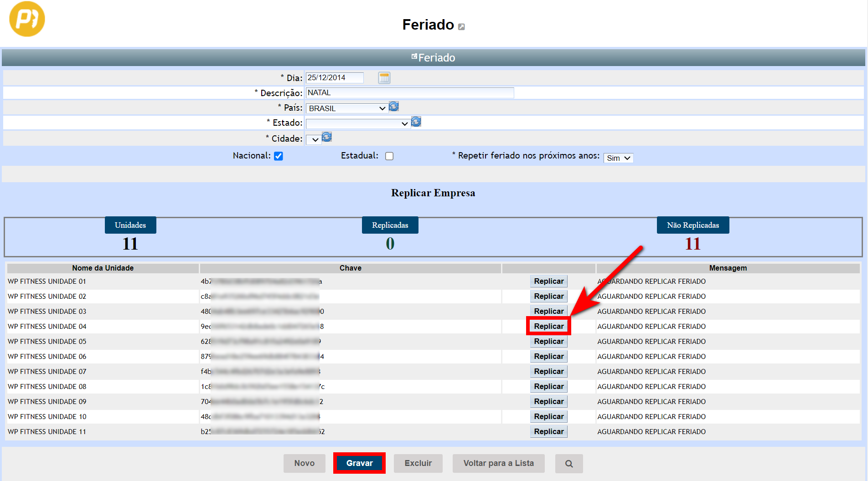
Task: Open the calendar date picker icon
Action: click(x=384, y=78)
